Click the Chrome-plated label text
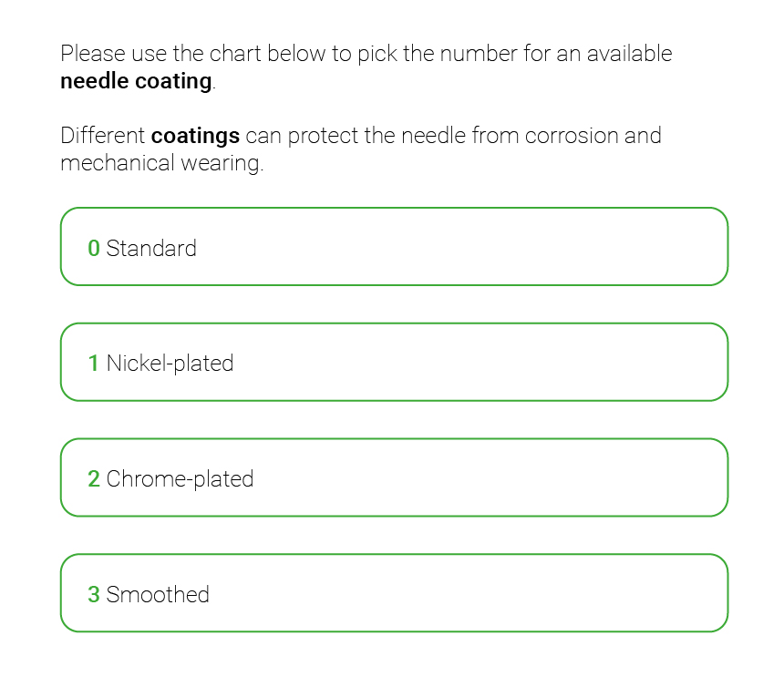The image size is (784, 677). point(180,479)
